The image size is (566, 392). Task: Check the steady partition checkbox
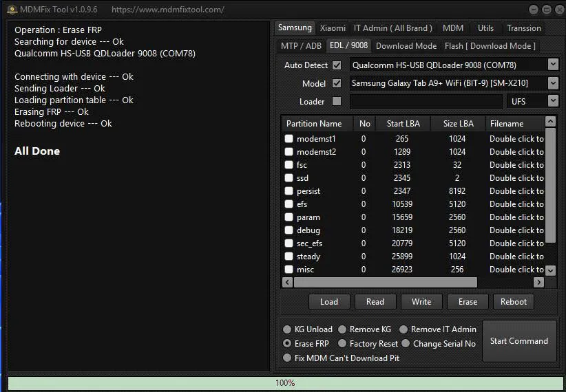289,257
